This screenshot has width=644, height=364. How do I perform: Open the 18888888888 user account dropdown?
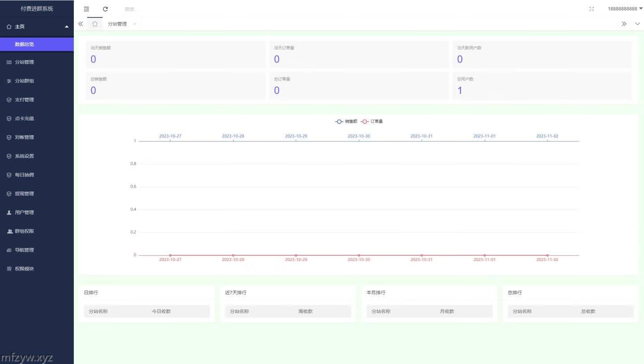pyautogui.click(x=624, y=9)
